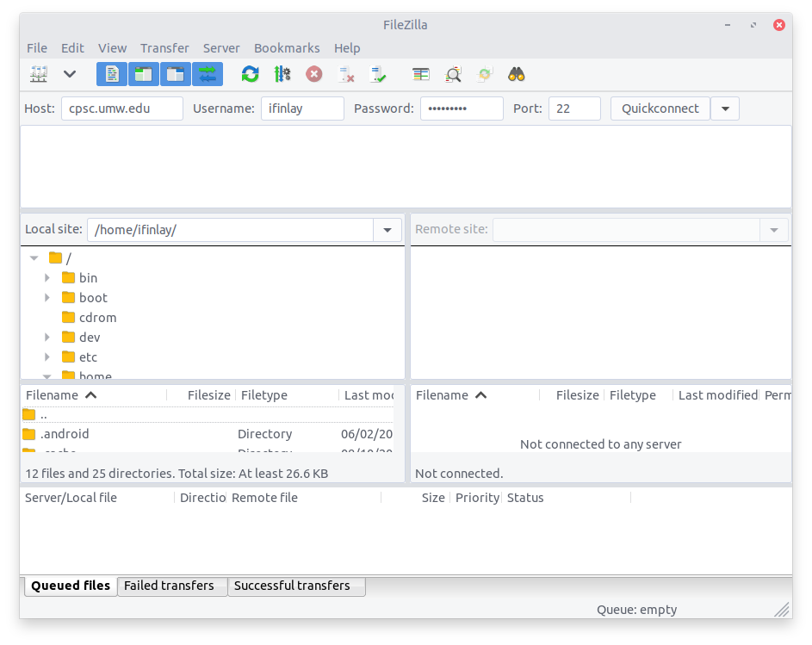Image resolution: width=812 pixels, height=645 pixels.
Task: Open the Remote site path dropdown
Action: click(x=773, y=230)
